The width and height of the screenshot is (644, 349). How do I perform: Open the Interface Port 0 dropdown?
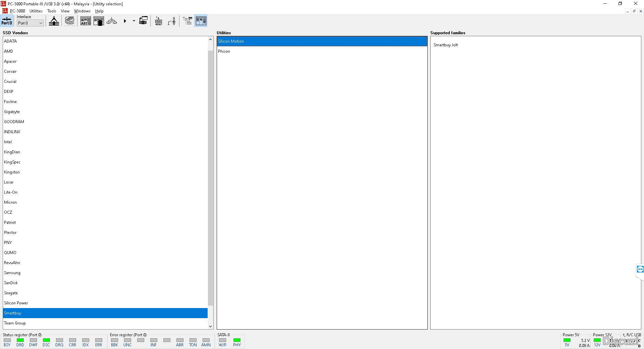(30, 23)
